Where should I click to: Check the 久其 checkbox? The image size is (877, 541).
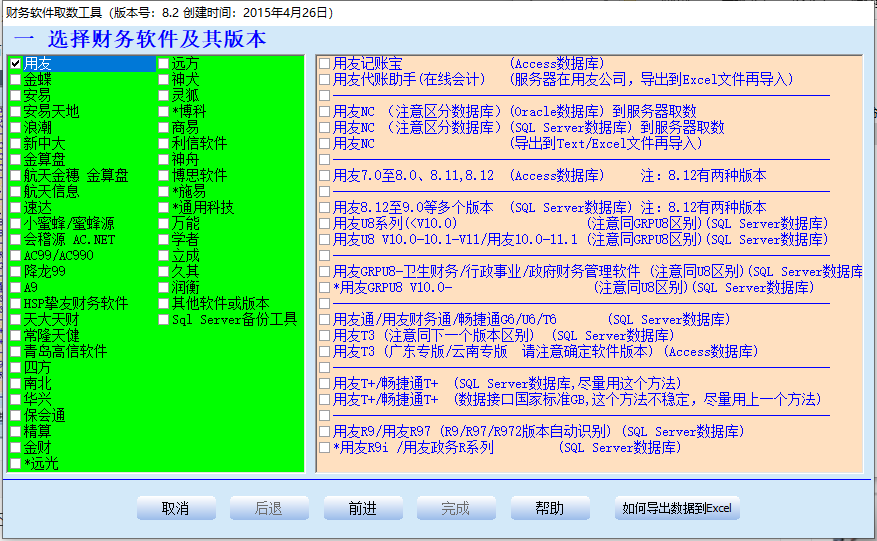pos(163,271)
